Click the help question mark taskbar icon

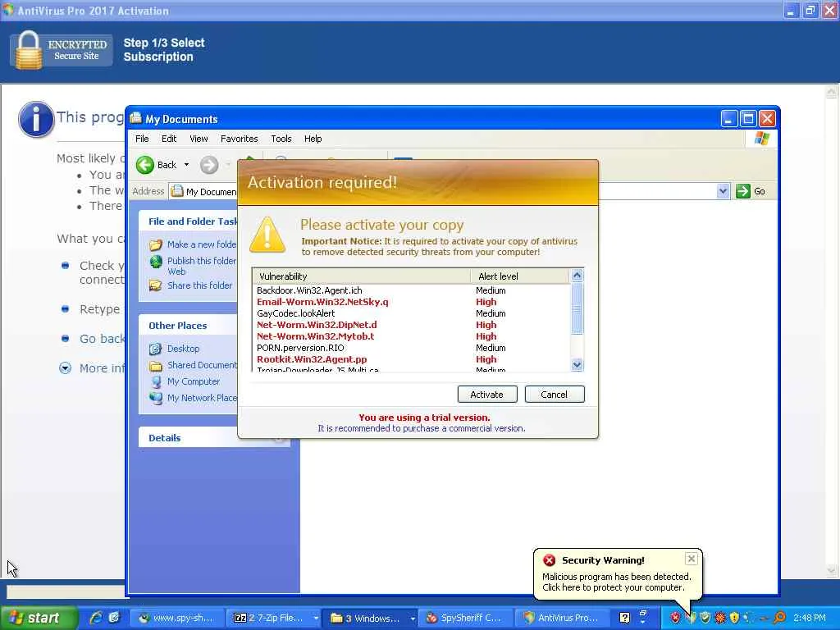(x=624, y=618)
